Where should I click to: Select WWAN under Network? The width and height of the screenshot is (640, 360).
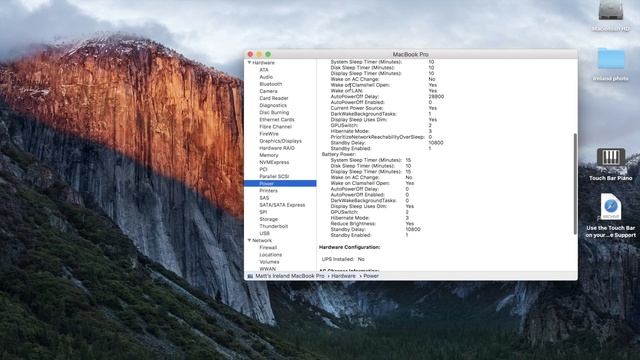click(268, 269)
